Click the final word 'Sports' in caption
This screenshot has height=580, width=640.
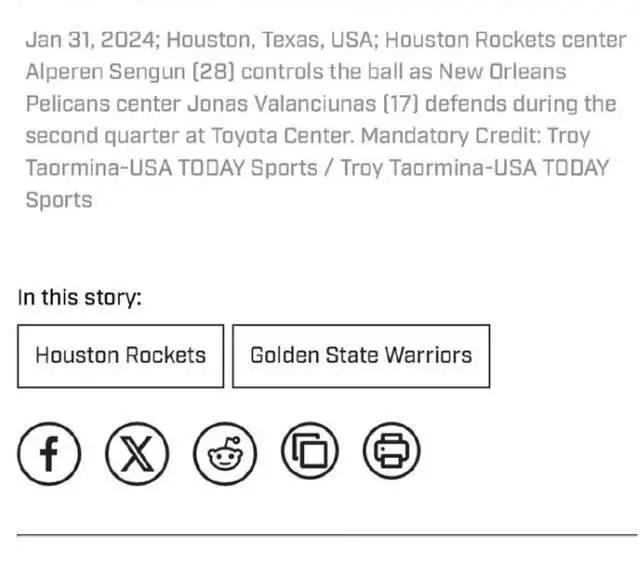(x=59, y=200)
